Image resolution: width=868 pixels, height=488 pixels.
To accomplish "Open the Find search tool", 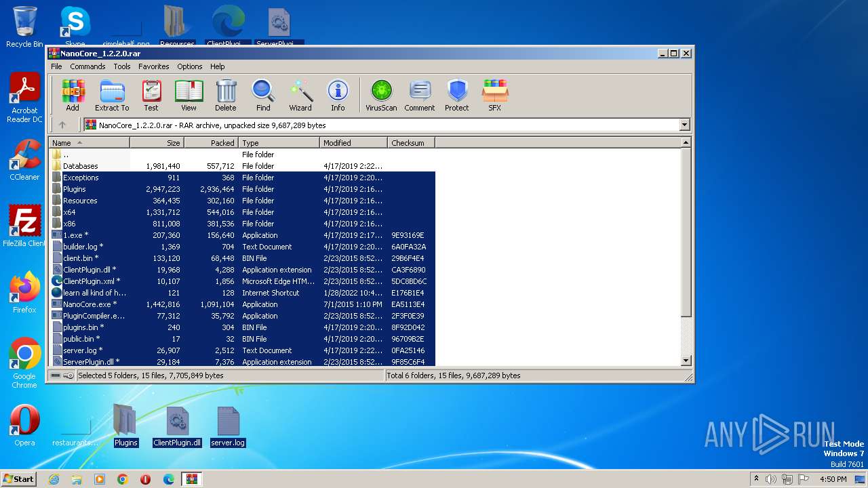I will point(263,95).
